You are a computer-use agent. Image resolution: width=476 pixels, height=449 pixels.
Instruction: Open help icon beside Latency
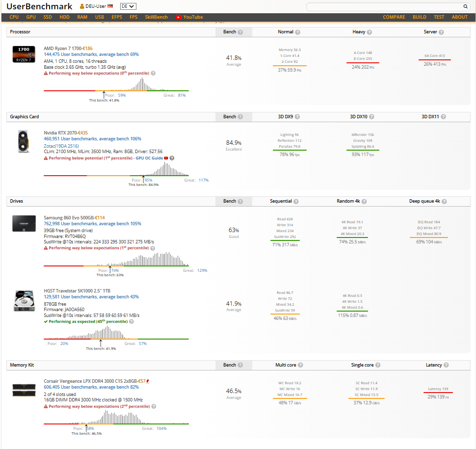pyautogui.click(x=446, y=365)
